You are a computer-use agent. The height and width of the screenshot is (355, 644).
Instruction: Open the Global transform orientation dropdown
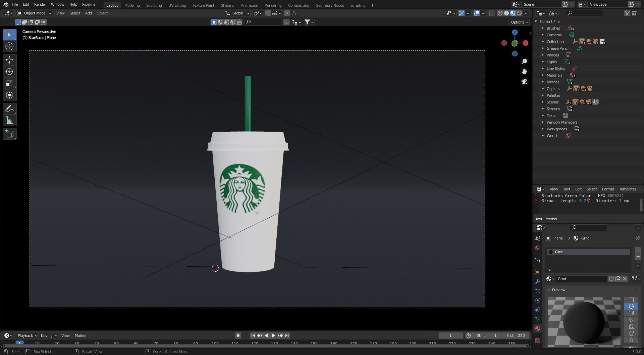(237, 13)
